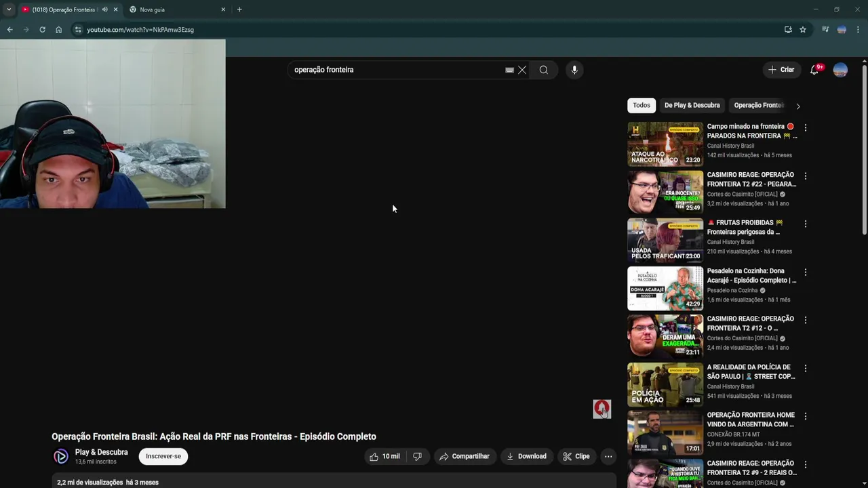Open options for Pesadelo na Cozinha video
This screenshot has height=488, width=868.
click(806, 272)
